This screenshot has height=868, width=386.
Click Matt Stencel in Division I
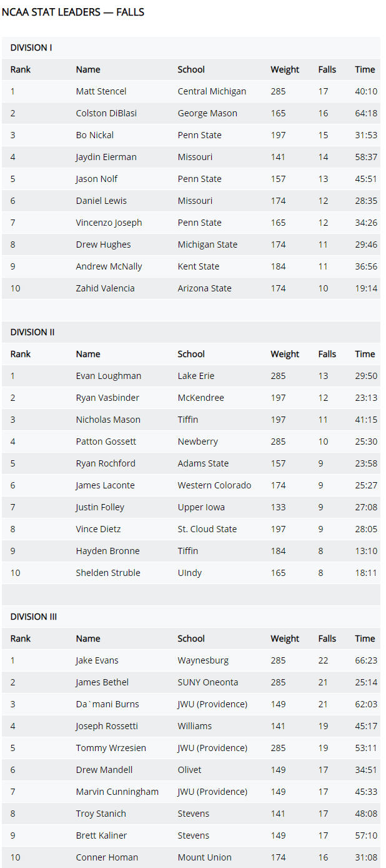101,91
